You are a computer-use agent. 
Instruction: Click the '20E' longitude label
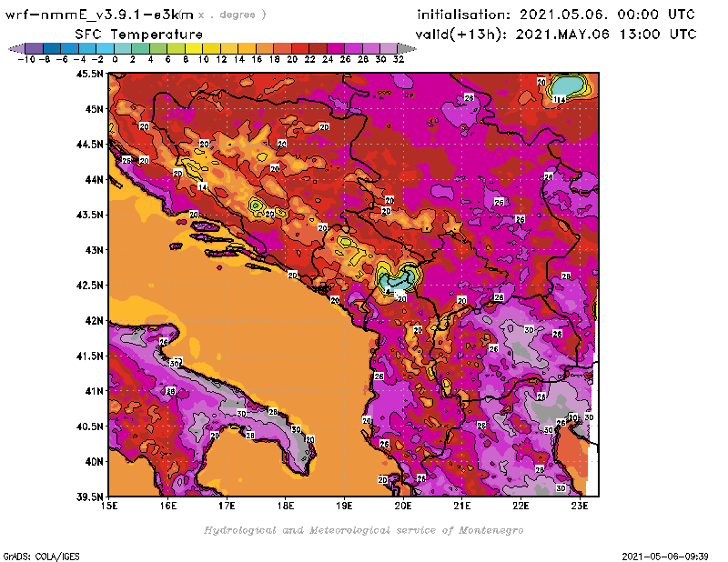point(403,506)
